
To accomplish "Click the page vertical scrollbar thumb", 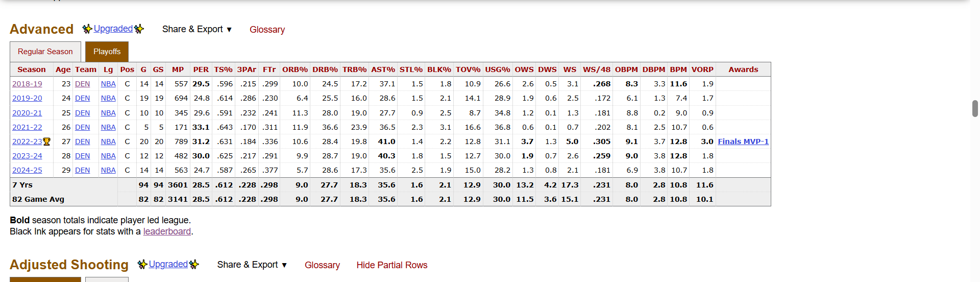I will [975, 109].
